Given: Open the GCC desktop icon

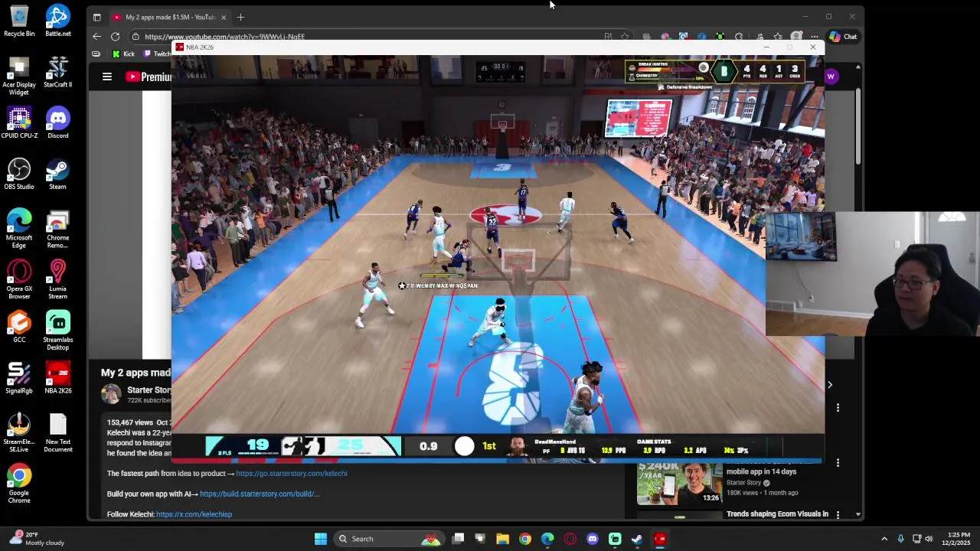Looking at the screenshot, I should (19, 328).
